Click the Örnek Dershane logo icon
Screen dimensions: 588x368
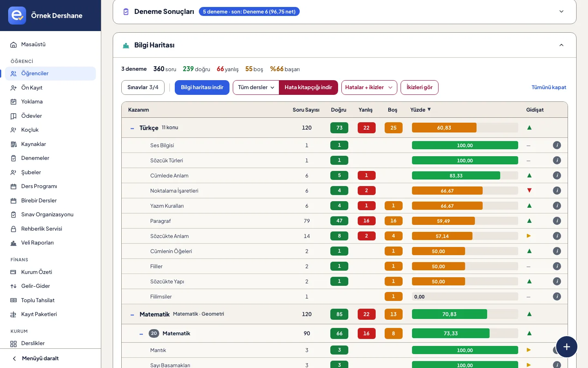pos(17,16)
